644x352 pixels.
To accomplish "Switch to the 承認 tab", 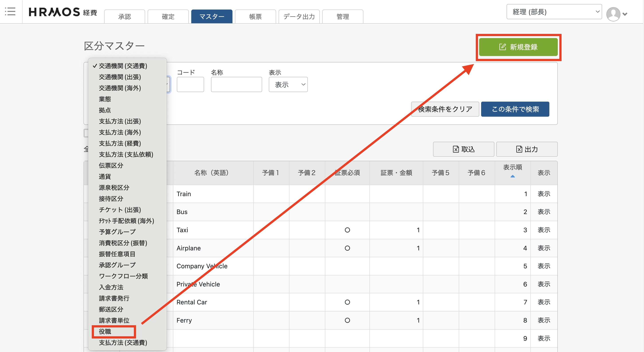I will (125, 16).
